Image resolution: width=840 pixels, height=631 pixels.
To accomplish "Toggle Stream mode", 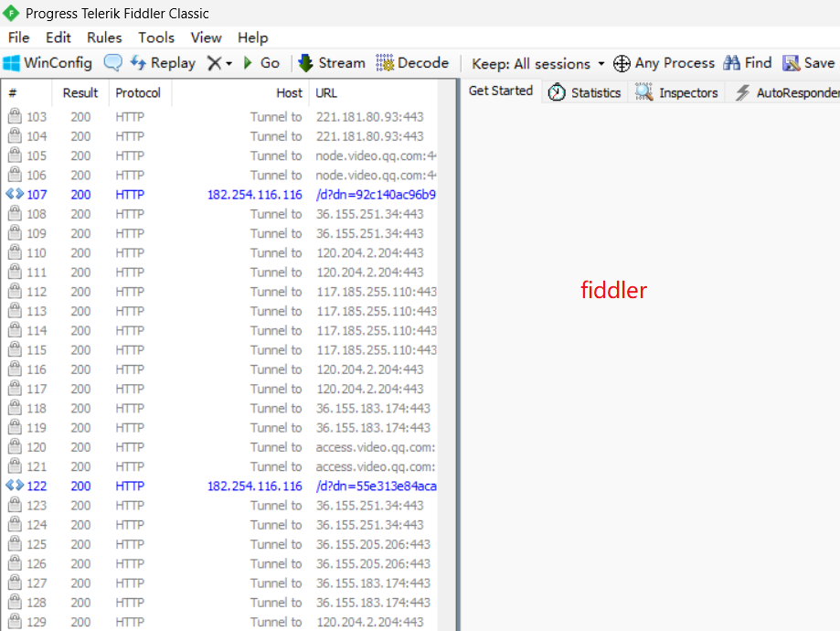I will point(332,63).
